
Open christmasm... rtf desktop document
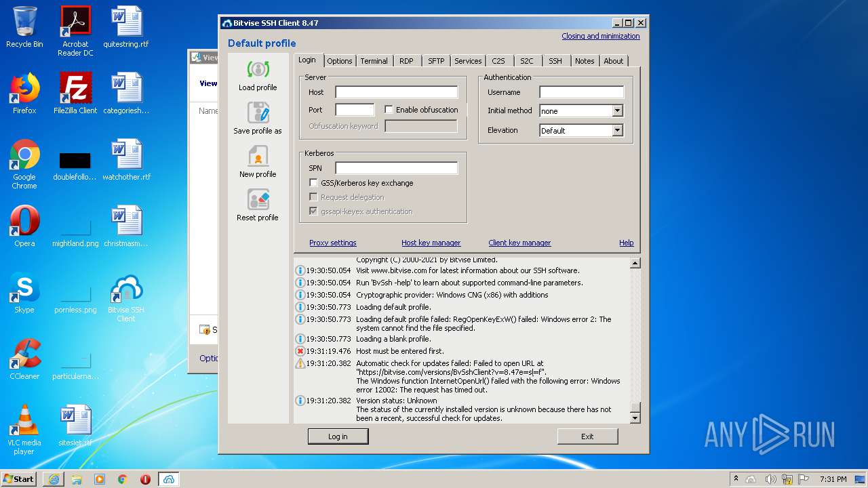[126, 226]
